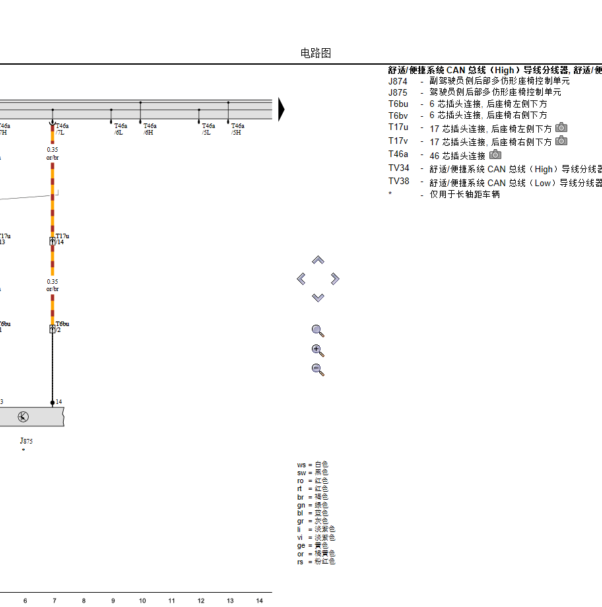Open the T17u connector photo camera icon
This screenshot has height=607, width=602.
[x=561, y=127]
